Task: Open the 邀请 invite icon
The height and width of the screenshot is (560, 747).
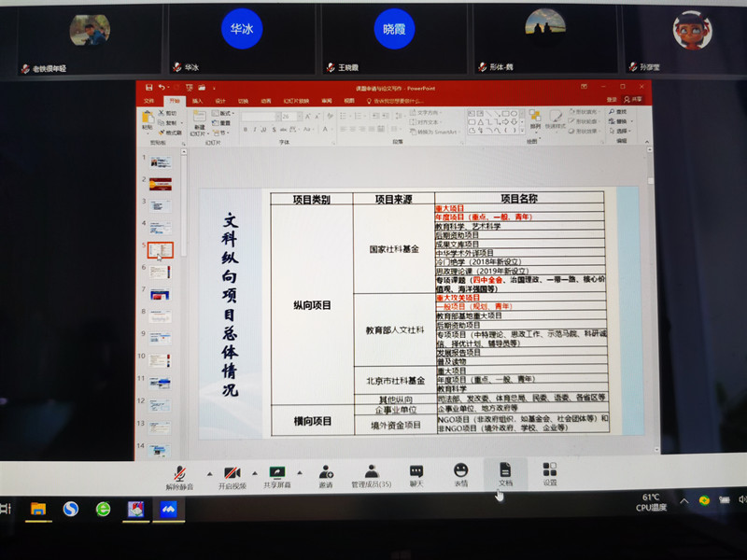Action: tap(326, 472)
